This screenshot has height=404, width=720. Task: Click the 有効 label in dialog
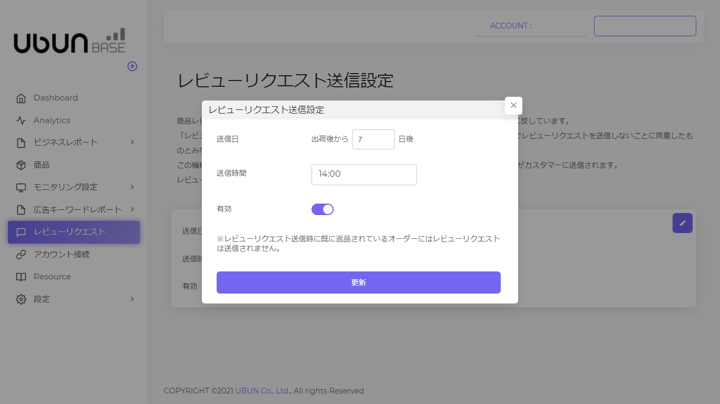(x=224, y=209)
